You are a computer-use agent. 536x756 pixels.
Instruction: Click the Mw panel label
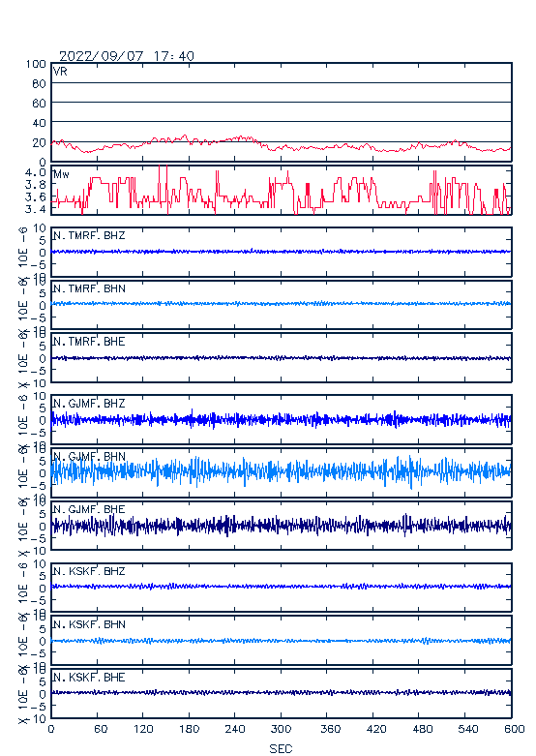(x=61, y=174)
